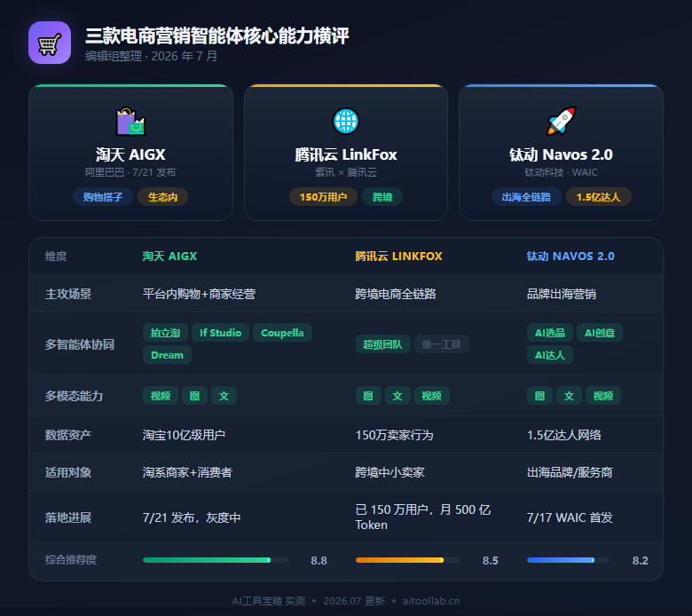
Task: Click the 150万用户 tag
Action: (324, 197)
